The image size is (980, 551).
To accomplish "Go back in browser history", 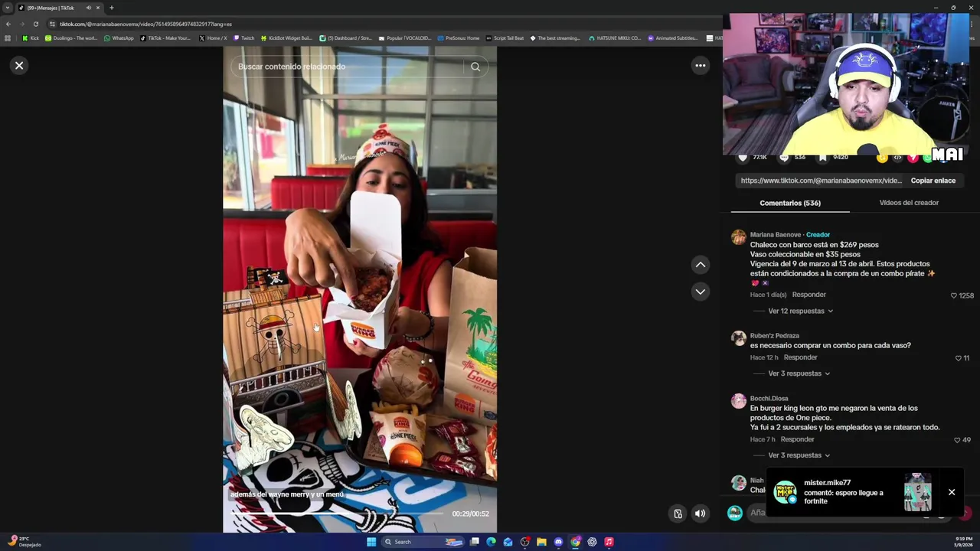I will coord(8,24).
